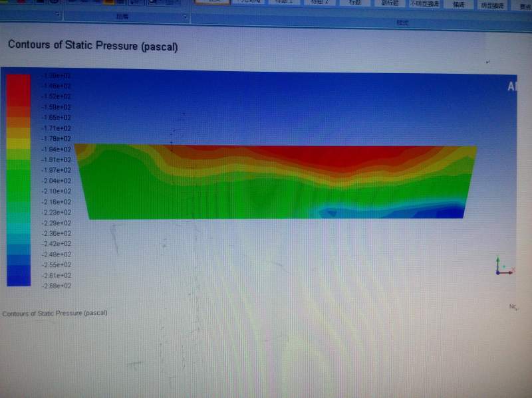Select legend value -1.84e+02

tap(57, 149)
